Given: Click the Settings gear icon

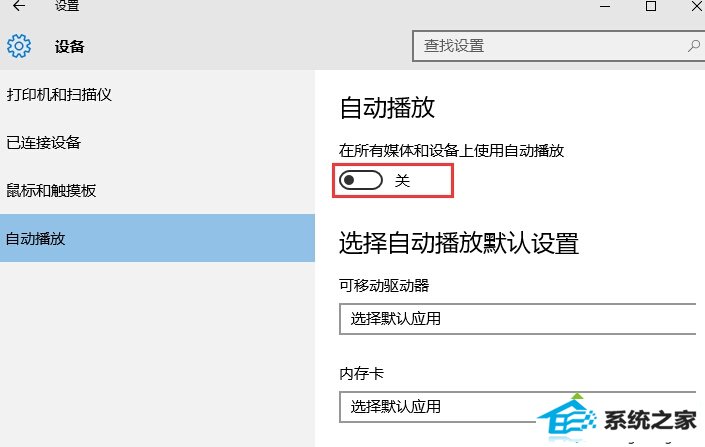Looking at the screenshot, I should coord(19,46).
